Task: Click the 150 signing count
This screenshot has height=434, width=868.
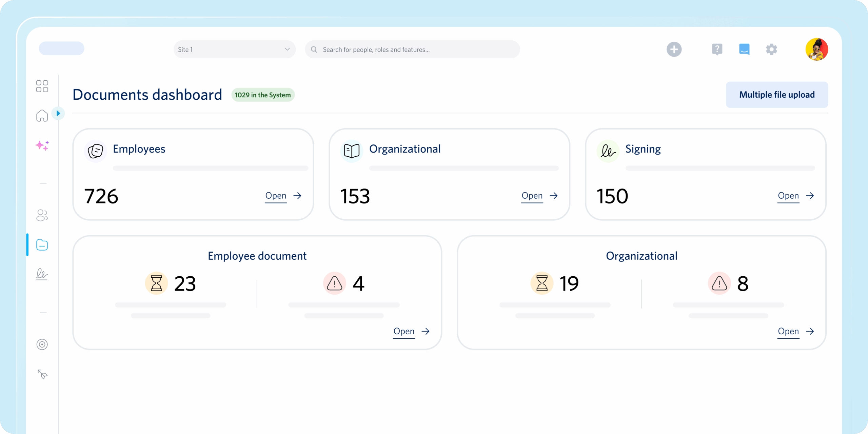Action: coord(612,196)
